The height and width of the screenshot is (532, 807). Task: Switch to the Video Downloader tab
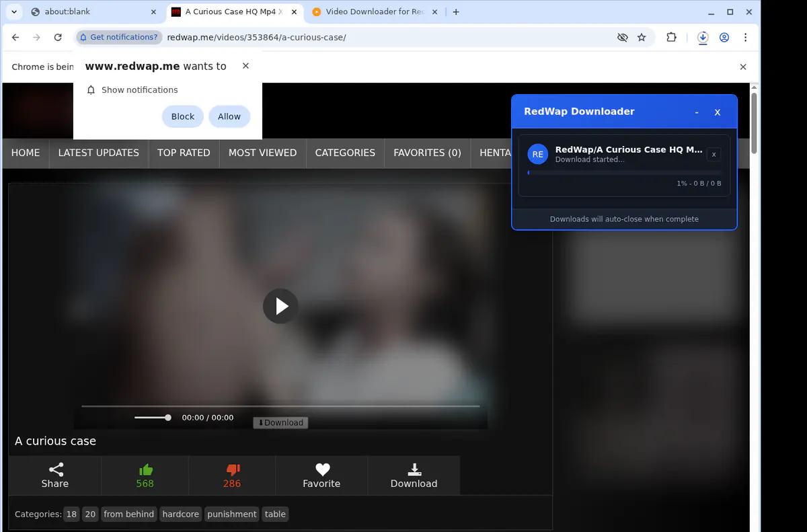pyautogui.click(x=374, y=12)
